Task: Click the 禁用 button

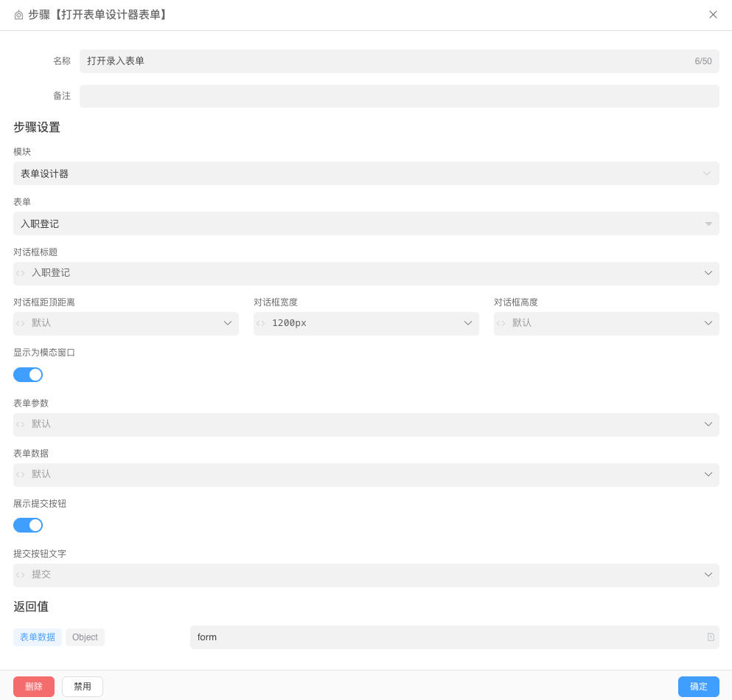Action: [x=83, y=687]
